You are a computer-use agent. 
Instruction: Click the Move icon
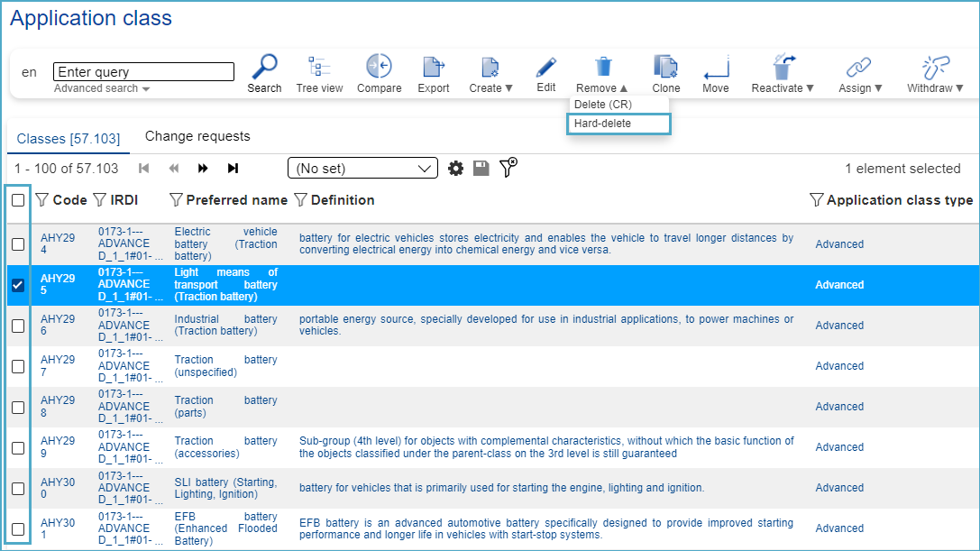point(716,69)
